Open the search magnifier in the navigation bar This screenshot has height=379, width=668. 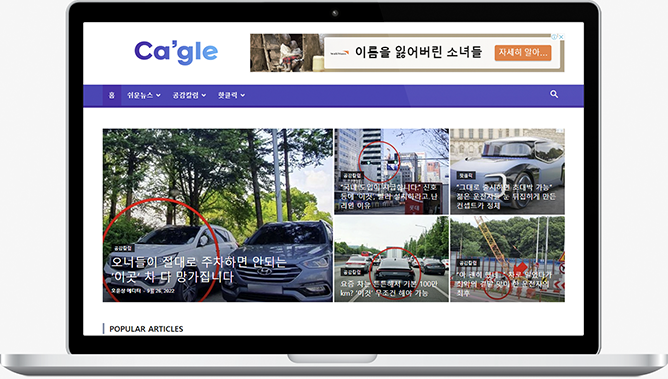pyautogui.click(x=554, y=94)
